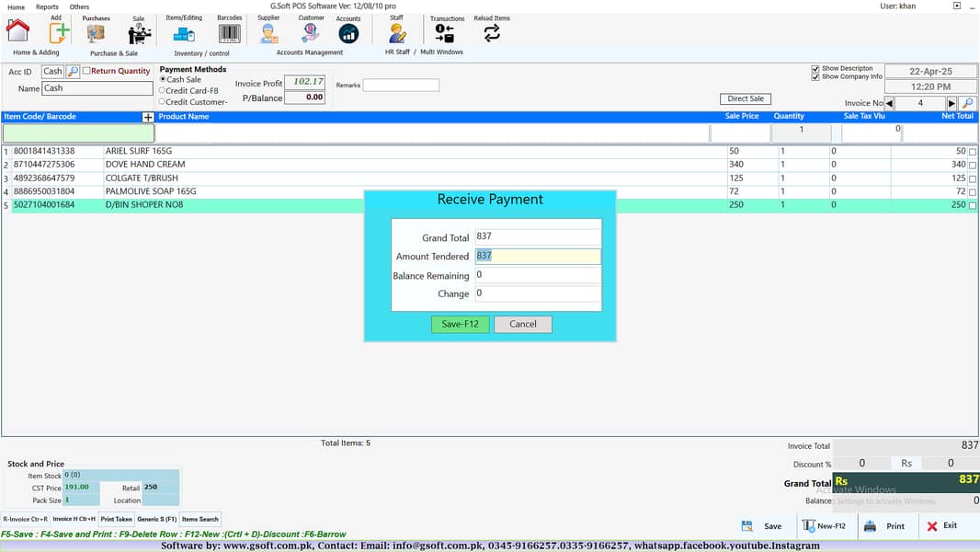Viewport: 980px width, 552px height.
Task: Open Items/Editing inventory icon
Action: click(x=184, y=34)
